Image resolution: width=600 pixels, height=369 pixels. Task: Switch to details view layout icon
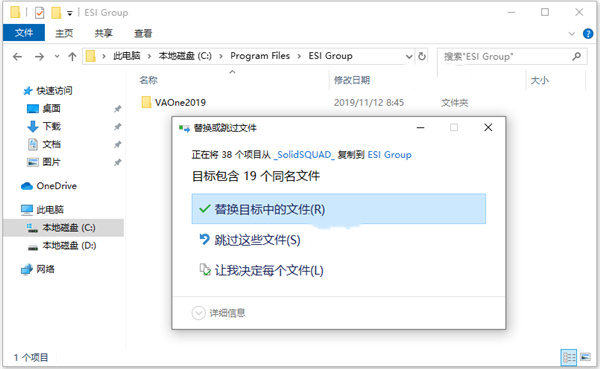point(569,358)
